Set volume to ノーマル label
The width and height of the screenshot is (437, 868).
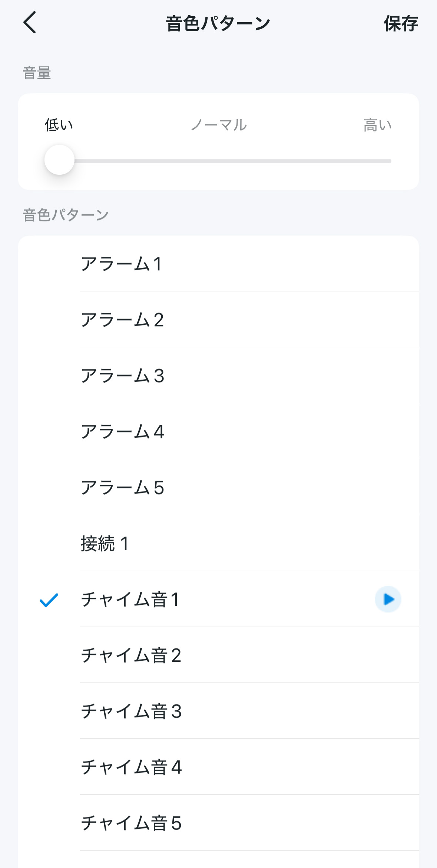point(219,125)
